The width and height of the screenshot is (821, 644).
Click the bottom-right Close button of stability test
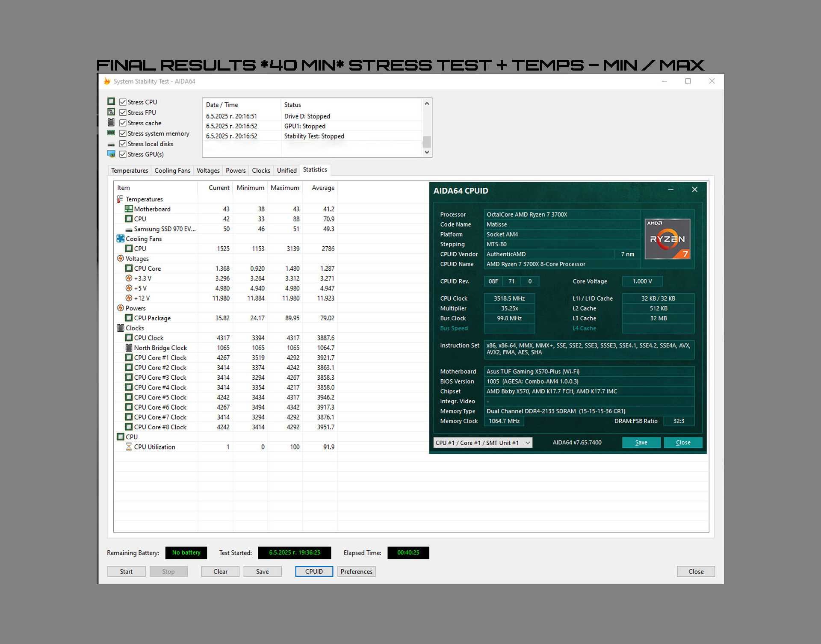pos(696,572)
